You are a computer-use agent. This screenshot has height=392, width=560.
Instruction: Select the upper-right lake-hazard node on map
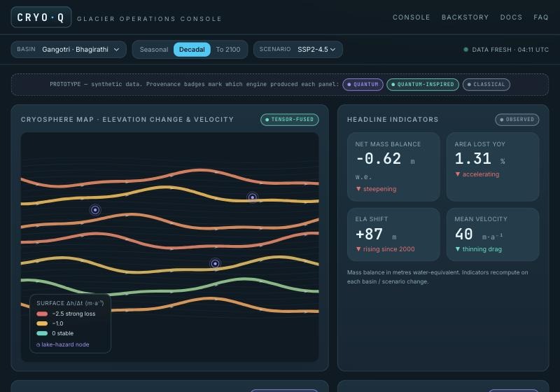point(253,197)
